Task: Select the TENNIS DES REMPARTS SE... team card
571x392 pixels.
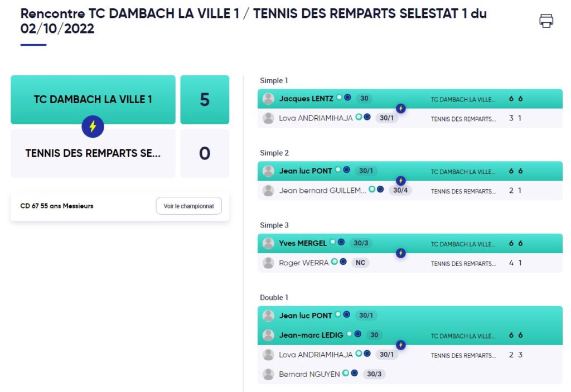Action: (x=93, y=153)
